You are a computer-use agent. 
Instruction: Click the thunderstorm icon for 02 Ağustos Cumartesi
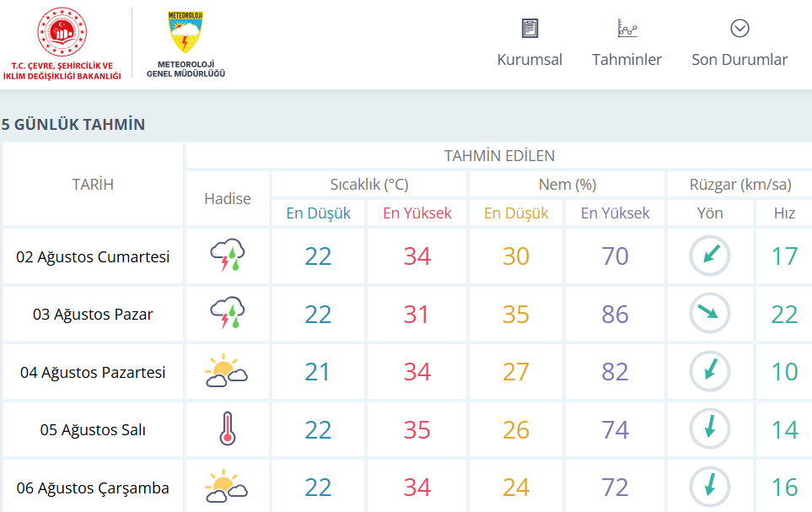(x=228, y=256)
